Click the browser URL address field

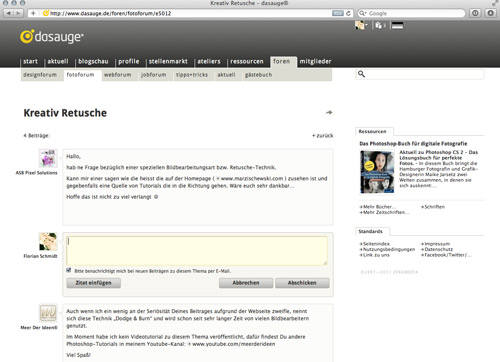click(x=190, y=13)
